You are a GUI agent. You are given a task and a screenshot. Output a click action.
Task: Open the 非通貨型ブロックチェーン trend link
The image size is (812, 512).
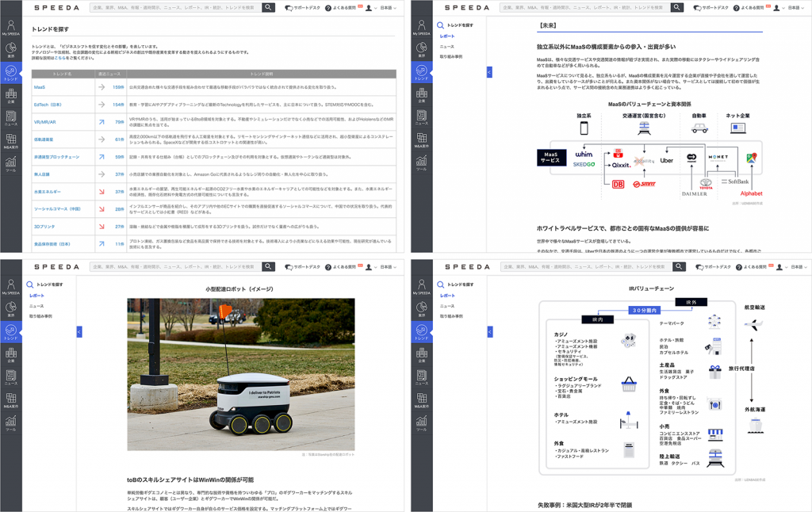coord(56,157)
